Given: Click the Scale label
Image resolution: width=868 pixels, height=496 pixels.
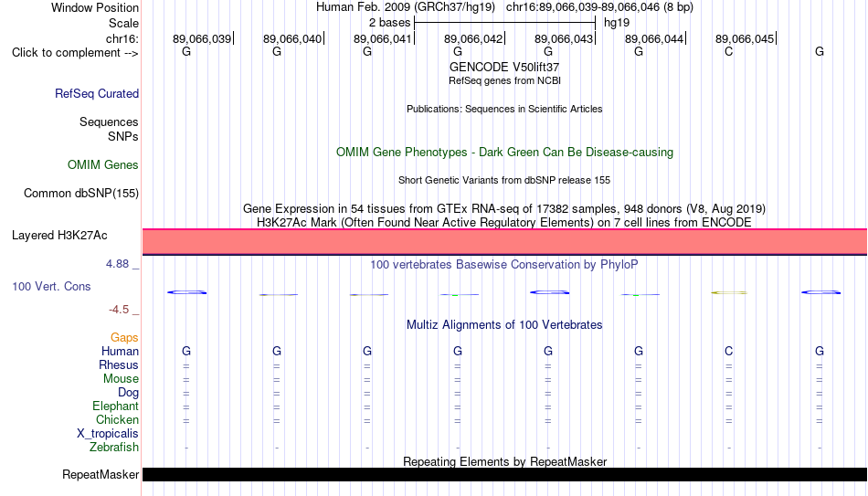Looking at the screenshot, I should pyautogui.click(x=123, y=23).
